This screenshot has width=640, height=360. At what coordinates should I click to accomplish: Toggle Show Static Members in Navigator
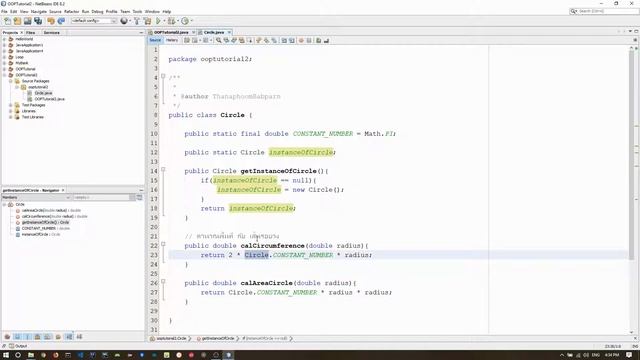click(28, 337)
